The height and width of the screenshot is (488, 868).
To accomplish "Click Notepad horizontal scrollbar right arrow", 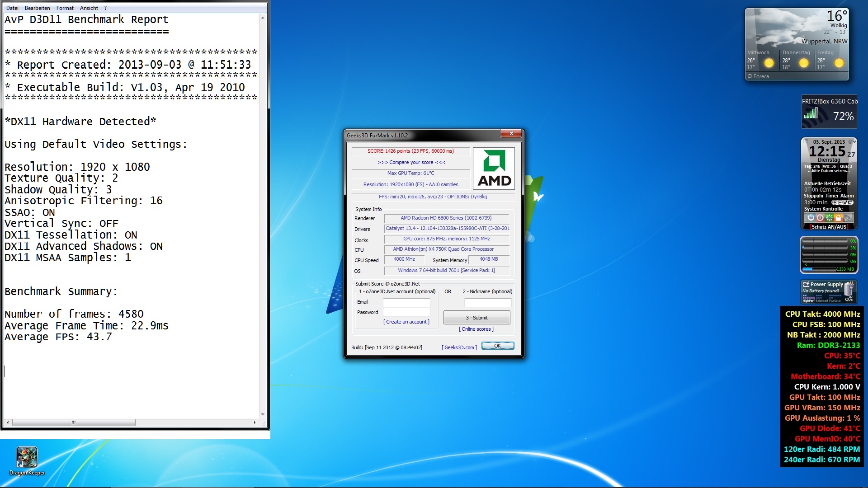I will click(x=255, y=422).
